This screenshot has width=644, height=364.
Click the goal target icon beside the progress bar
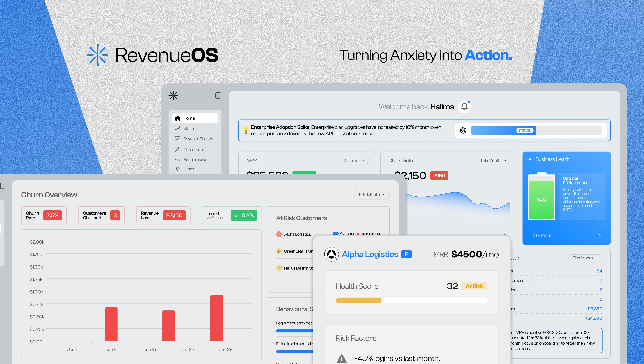tap(463, 130)
